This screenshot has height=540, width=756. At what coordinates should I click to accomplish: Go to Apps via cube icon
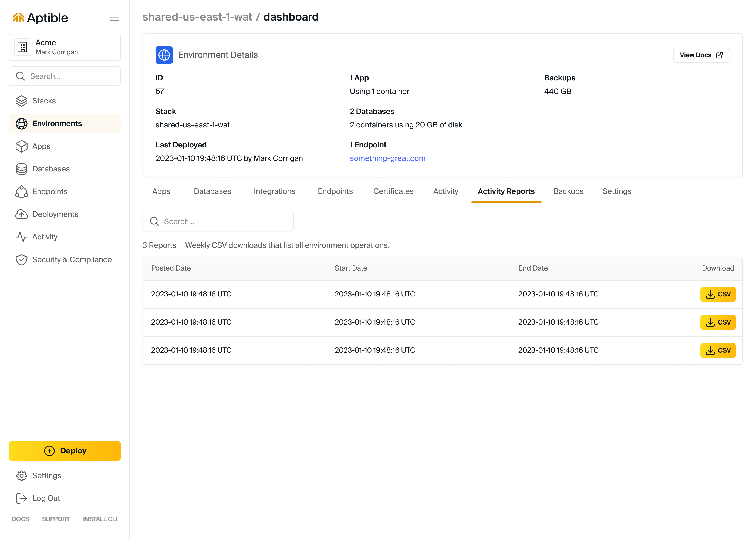point(22,146)
